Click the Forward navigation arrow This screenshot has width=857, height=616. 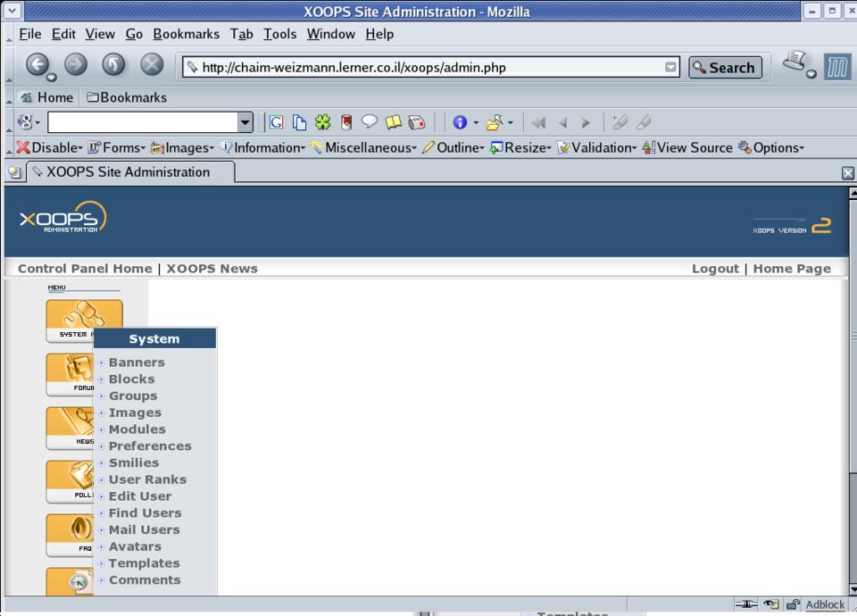coord(76,65)
